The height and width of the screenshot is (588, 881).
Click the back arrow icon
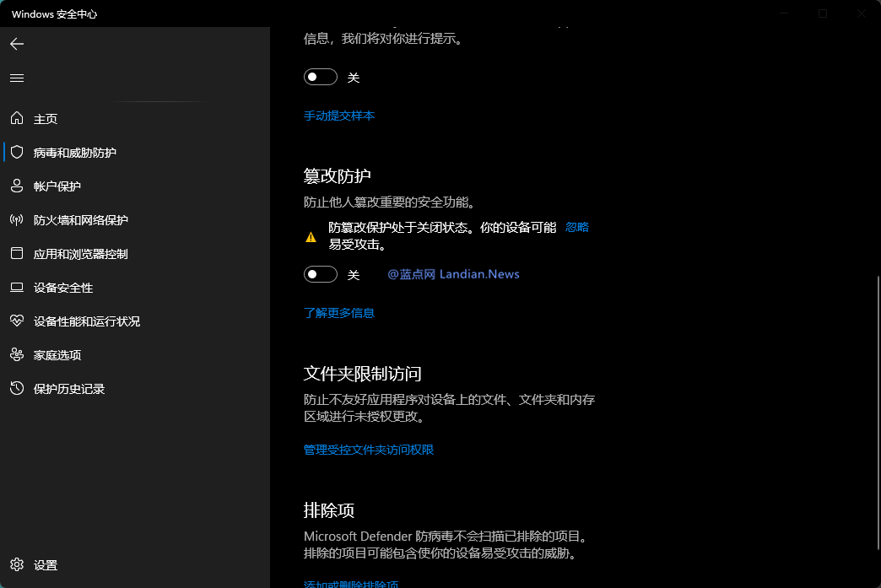point(17,44)
